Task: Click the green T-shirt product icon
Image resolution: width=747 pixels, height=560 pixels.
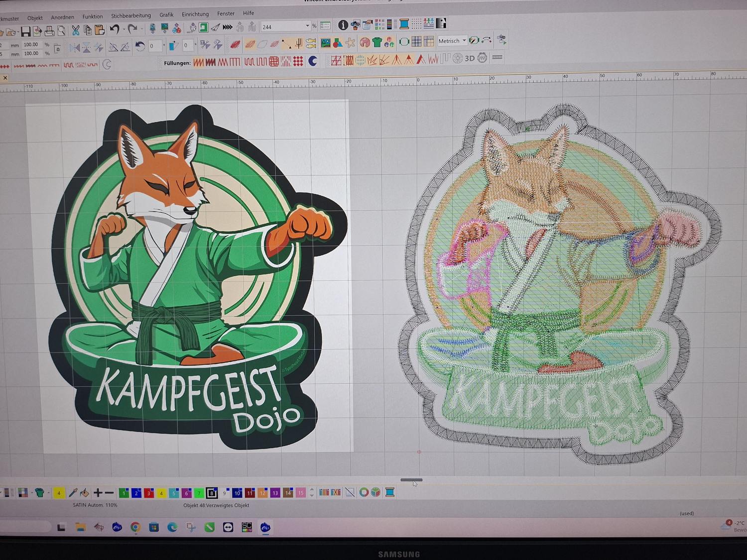Action: coord(377,43)
